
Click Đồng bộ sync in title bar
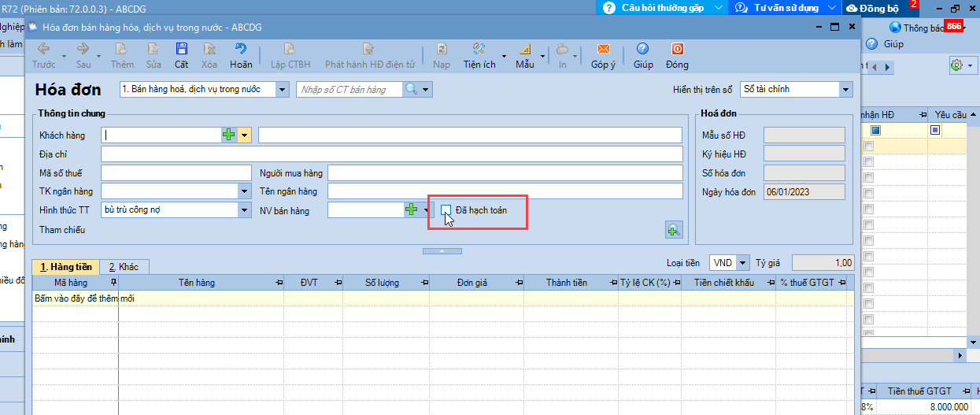point(875,8)
